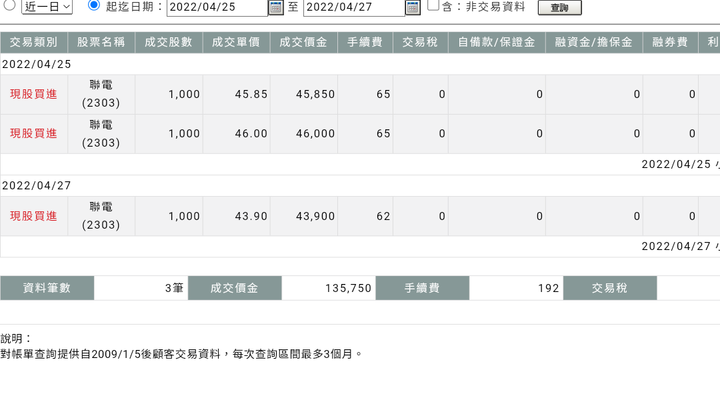Click 現股買進 in the 46.00 price row
This screenshot has width=720, height=396.
click(x=34, y=134)
